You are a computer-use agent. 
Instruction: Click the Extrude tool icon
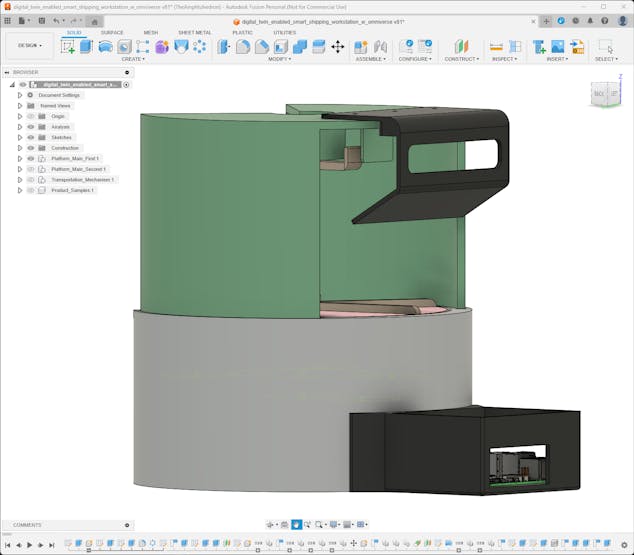[86, 46]
